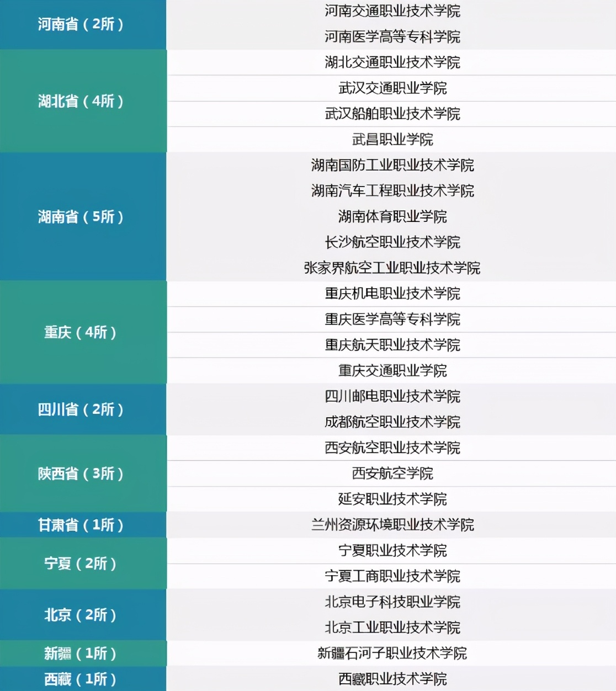Image resolution: width=616 pixels, height=691 pixels.
Task: Click the 武汉船舶职业技术学院 cell
Action: pyautogui.click(x=392, y=114)
